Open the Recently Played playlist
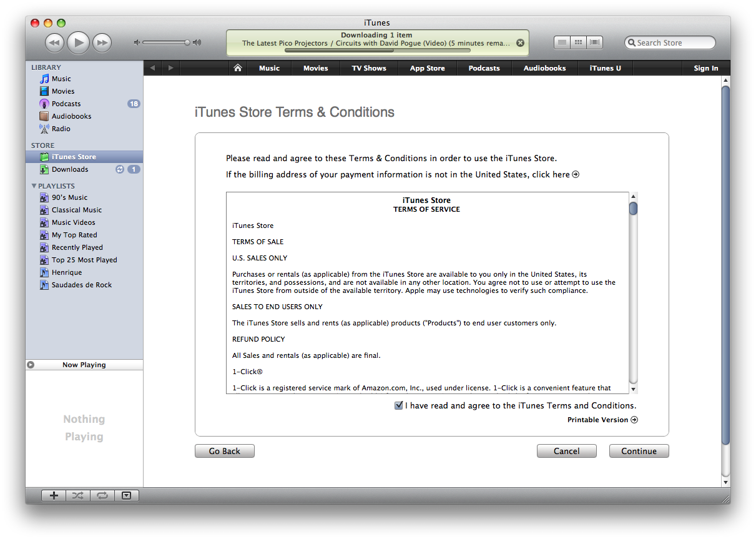Screen dimensions: 756x539 (84, 247)
